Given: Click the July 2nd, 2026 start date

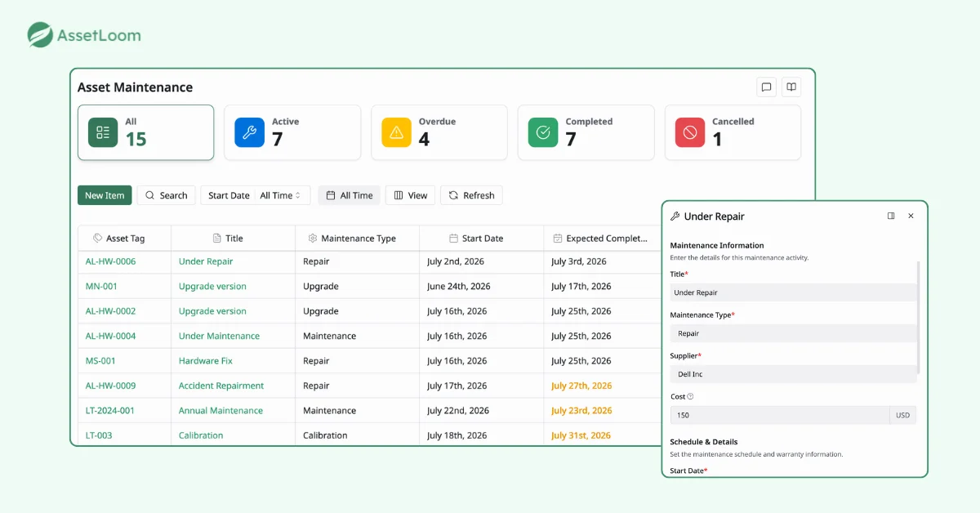Looking at the screenshot, I should (456, 261).
